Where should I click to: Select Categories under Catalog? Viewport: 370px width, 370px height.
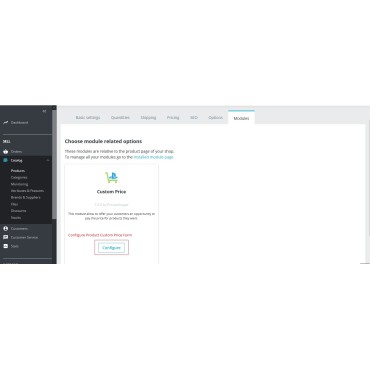click(19, 177)
